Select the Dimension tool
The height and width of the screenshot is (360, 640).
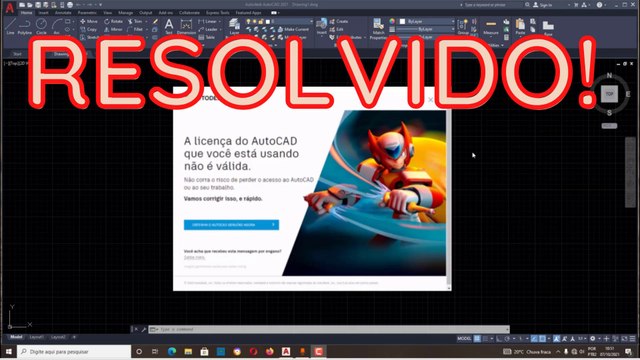click(186, 26)
